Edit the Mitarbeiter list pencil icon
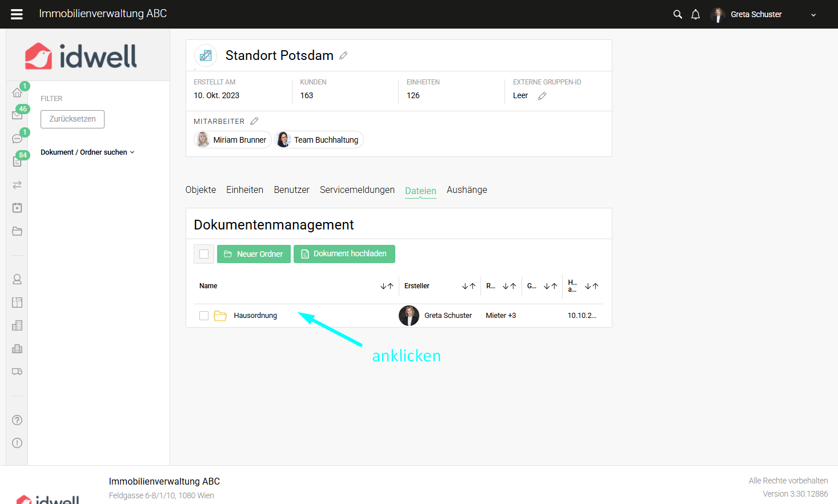 254,121
